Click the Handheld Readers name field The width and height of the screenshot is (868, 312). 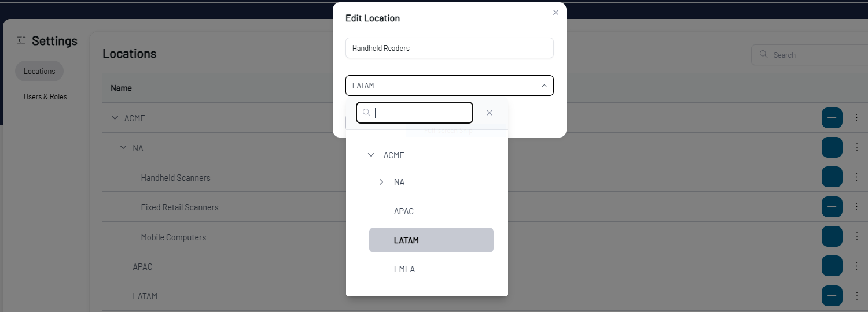449,48
